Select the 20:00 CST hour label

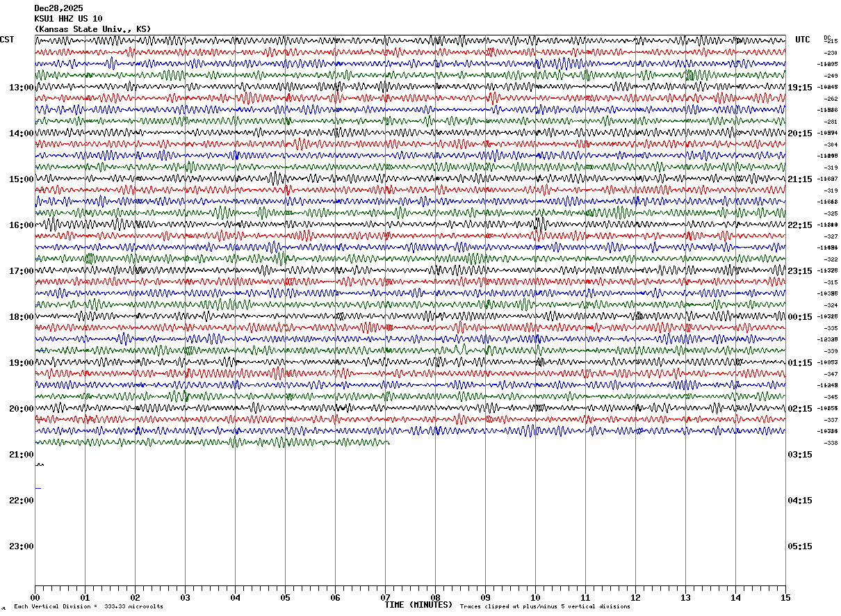point(22,409)
